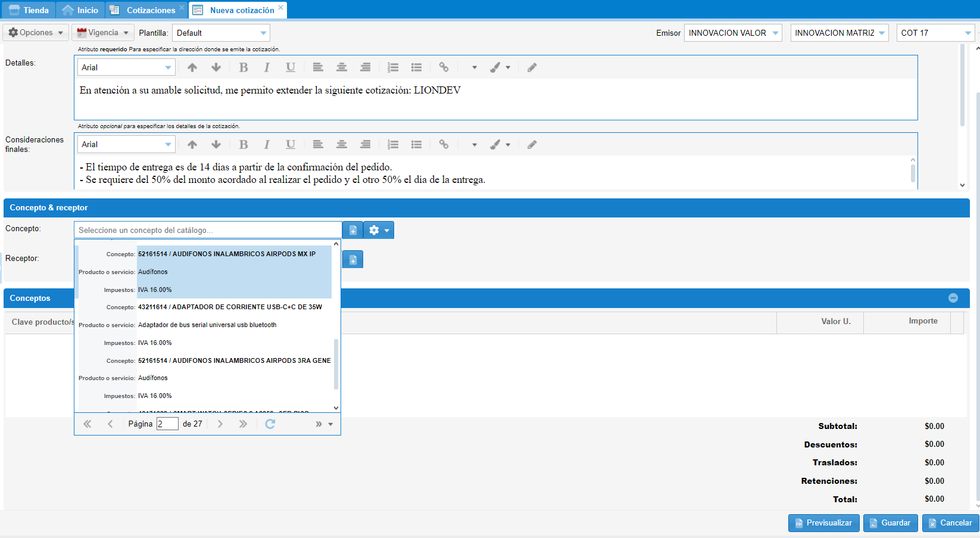Image resolution: width=980 pixels, height=538 pixels.
Task: Toggle underline in Consideraciones finales editor
Action: click(x=290, y=144)
